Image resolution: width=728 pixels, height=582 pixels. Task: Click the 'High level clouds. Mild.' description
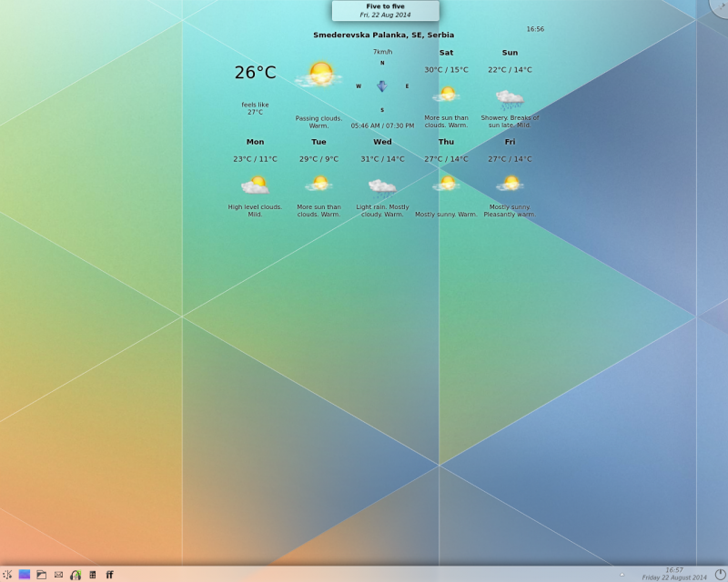(x=255, y=211)
